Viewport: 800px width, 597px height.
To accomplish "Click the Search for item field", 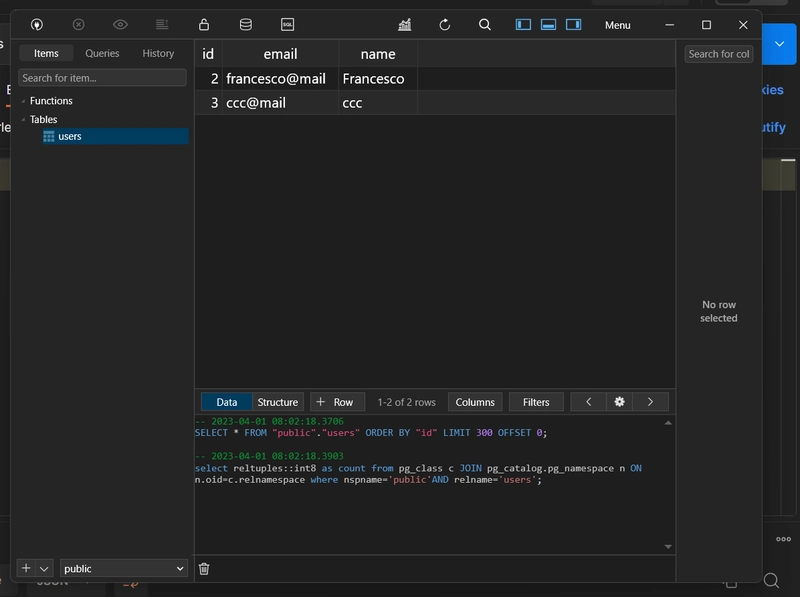I will tap(102, 78).
